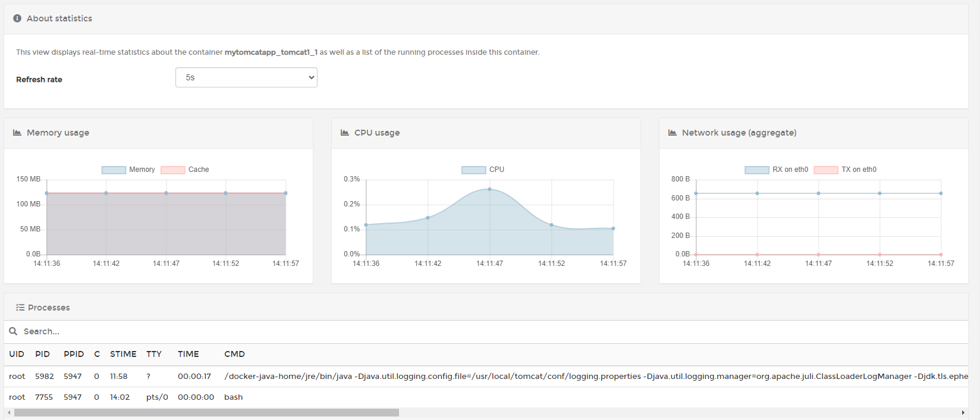Click the CPU peak point at 14:11:47
Image resolution: width=980 pixels, height=420 pixels.
pos(490,189)
